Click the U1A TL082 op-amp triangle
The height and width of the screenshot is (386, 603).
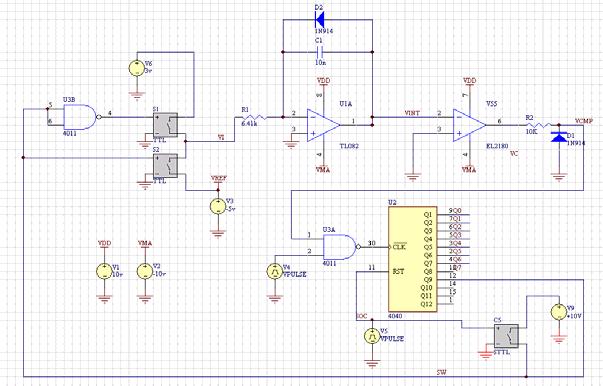(323, 125)
